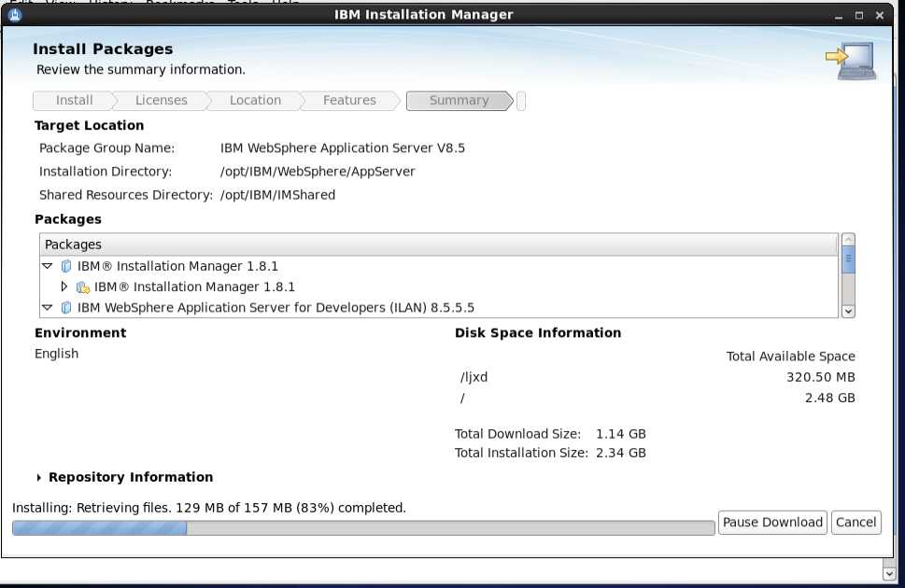Cancel the installation
The height and width of the screenshot is (588, 905).
(x=856, y=523)
